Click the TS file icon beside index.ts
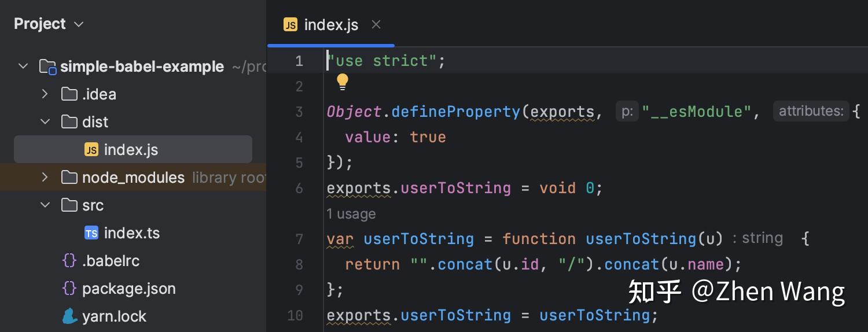The image size is (868, 332). [x=91, y=233]
